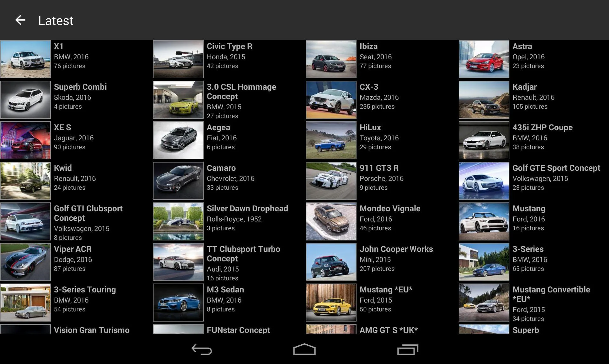Open the 435i ZHP Coupe thumbnail

484,140
